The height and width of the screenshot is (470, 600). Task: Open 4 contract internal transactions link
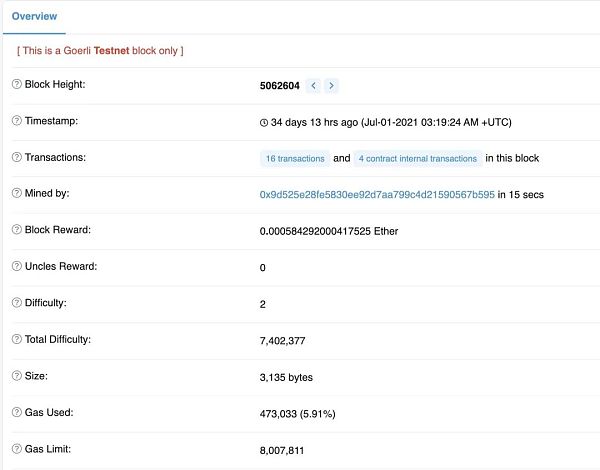point(417,158)
